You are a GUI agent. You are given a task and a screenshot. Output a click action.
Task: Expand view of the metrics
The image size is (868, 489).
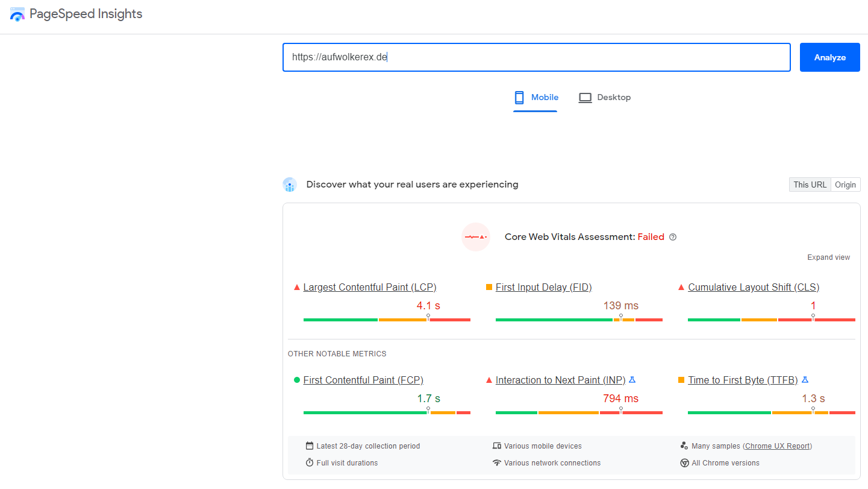click(x=828, y=257)
